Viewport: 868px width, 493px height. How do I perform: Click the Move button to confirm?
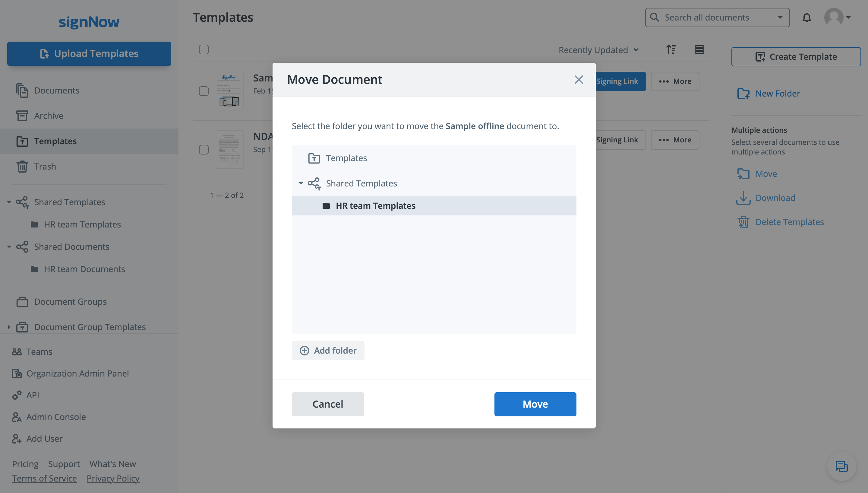coord(535,403)
